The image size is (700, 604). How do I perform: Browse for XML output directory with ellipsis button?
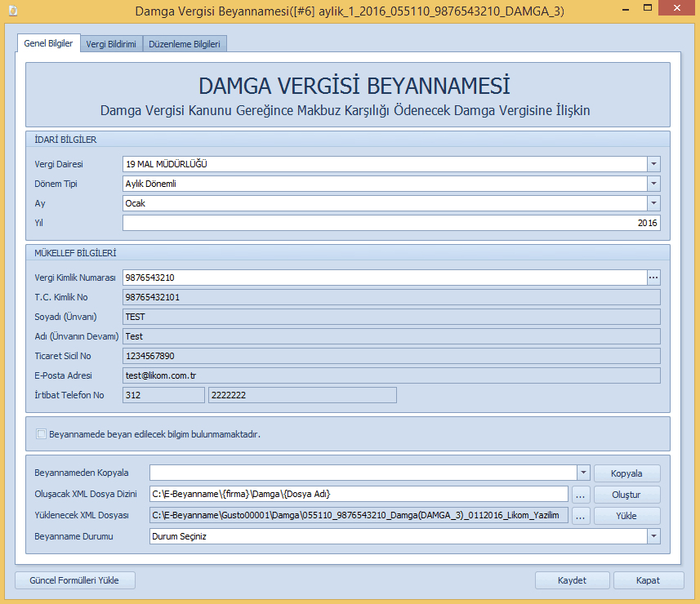(581, 495)
